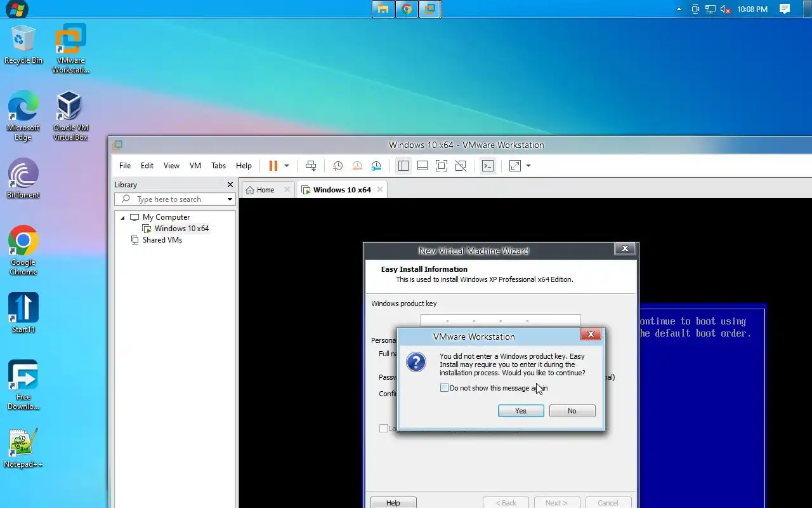The height and width of the screenshot is (508, 812).
Task: Click the muted volume tray icon
Action: click(x=726, y=9)
